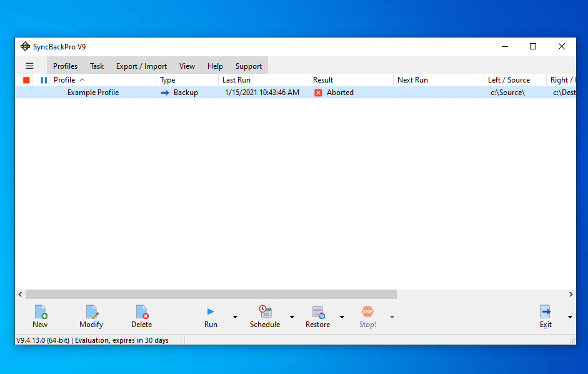The height and width of the screenshot is (374, 588).
Task: Click the scrollbar right arrow
Action: tap(571, 295)
